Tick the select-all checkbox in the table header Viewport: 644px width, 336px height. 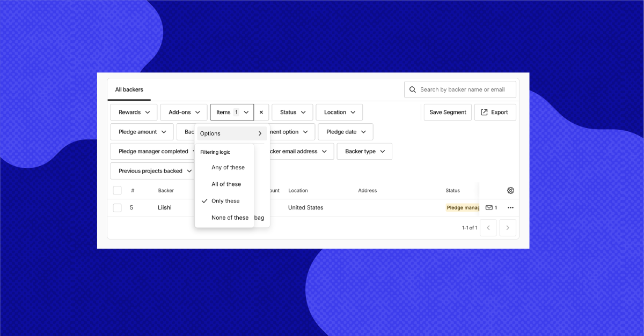[118, 190]
